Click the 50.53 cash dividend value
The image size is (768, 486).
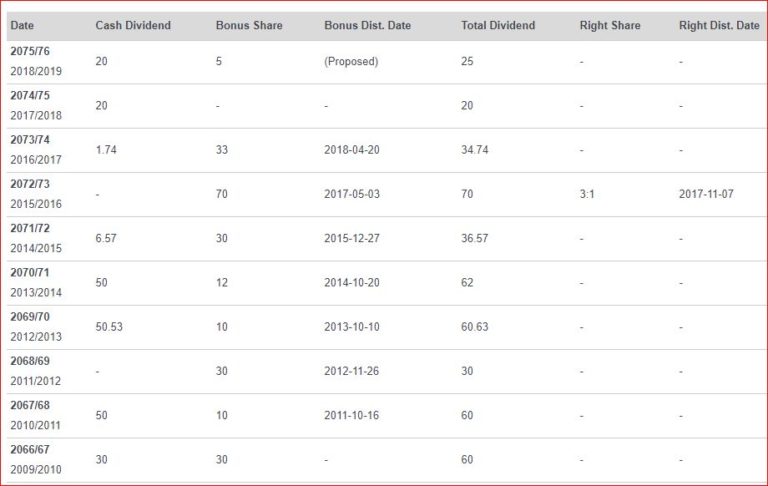[x=109, y=327]
